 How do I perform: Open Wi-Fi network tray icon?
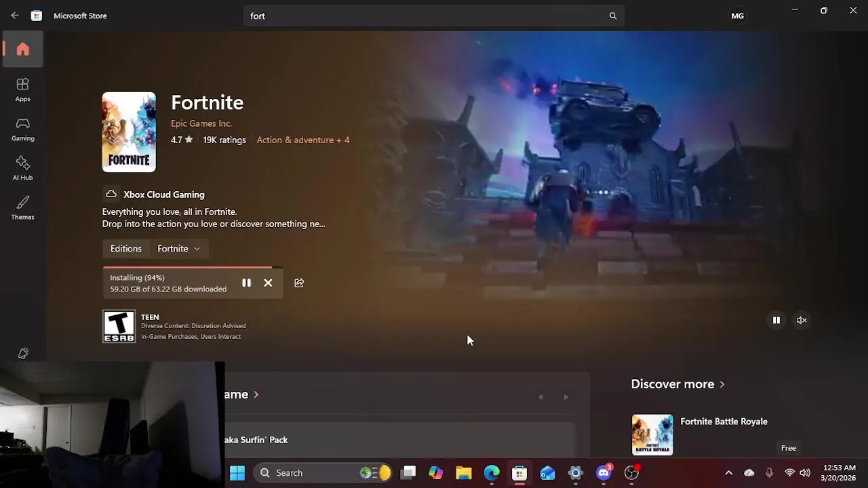pos(789,473)
